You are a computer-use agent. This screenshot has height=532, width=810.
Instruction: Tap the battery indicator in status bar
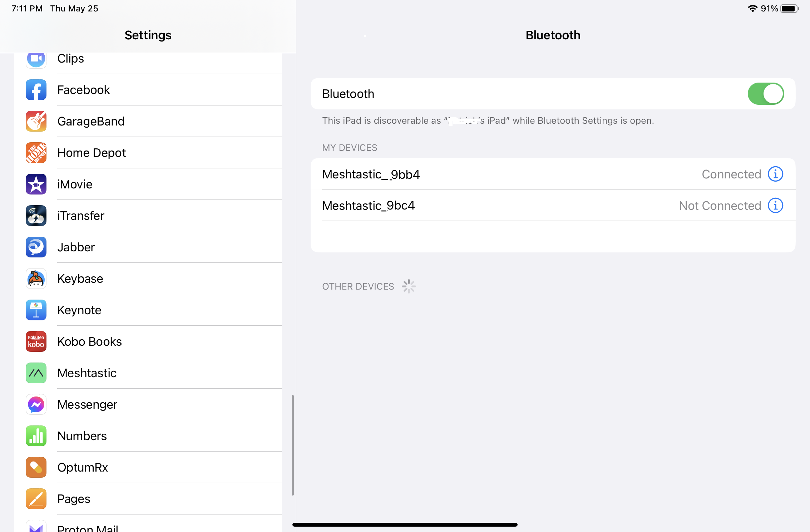click(x=790, y=9)
